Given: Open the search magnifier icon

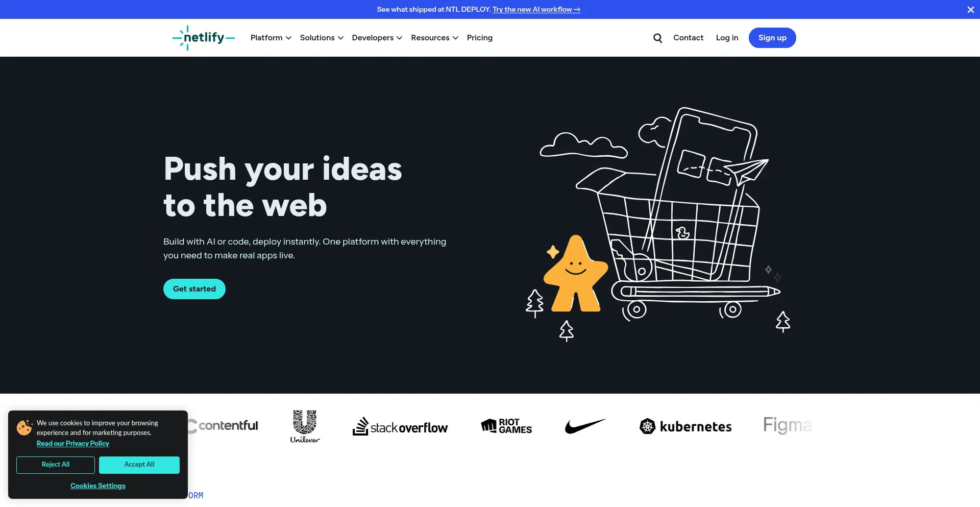Looking at the screenshot, I should coord(657,38).
